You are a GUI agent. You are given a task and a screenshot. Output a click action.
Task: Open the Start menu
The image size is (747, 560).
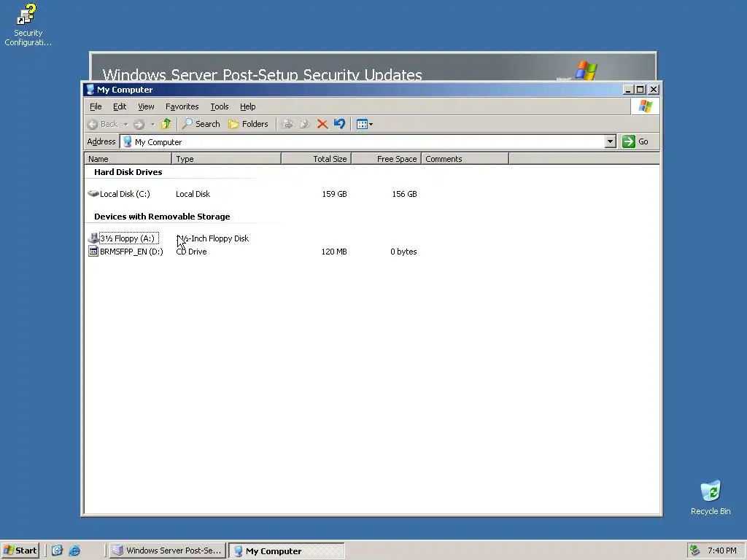[x=20, y=551]
